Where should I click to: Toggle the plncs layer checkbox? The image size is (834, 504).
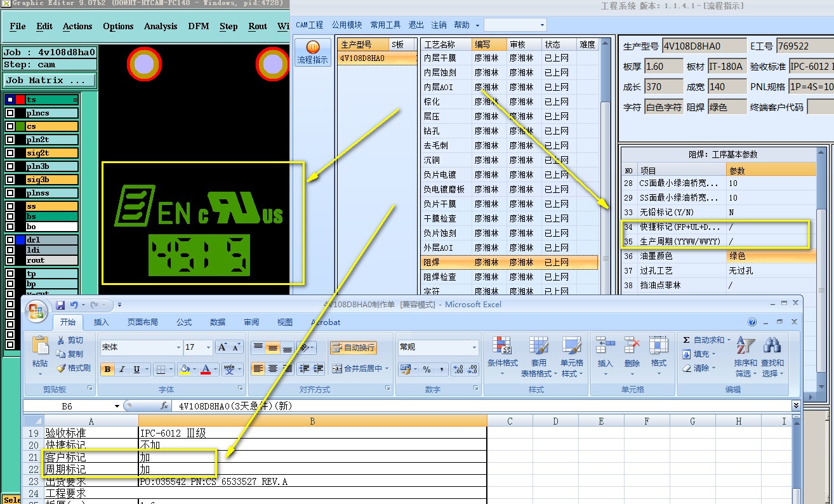(x=10, y=113)
